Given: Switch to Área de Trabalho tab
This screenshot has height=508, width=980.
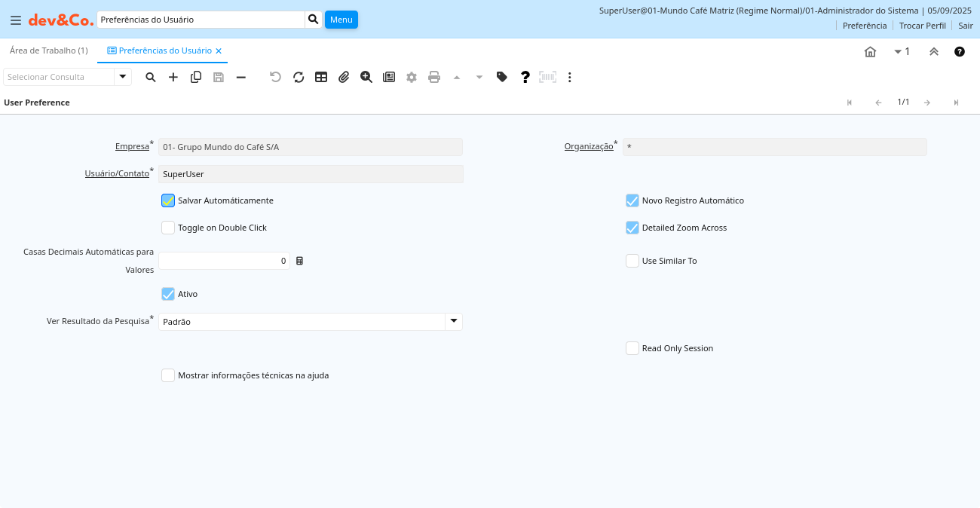Looking at the screenshot, I should pyautogui.click(x=49, y=50).
